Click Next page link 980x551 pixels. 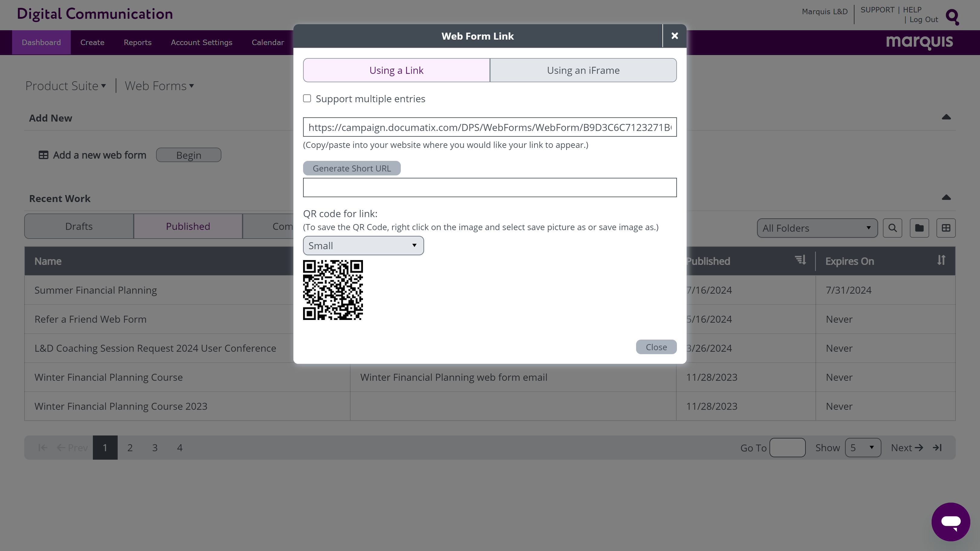[x=907, y=448]
